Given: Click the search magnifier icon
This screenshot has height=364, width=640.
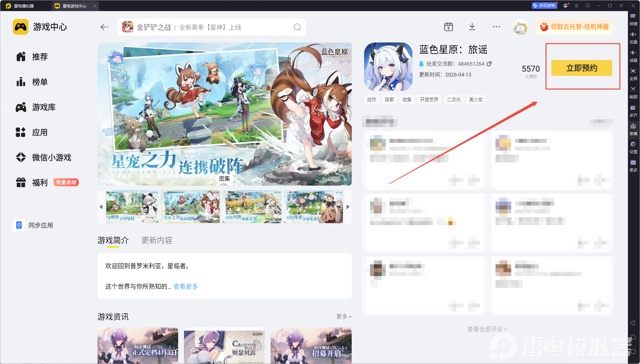Looking at the screenshot, I should (297, 27).
